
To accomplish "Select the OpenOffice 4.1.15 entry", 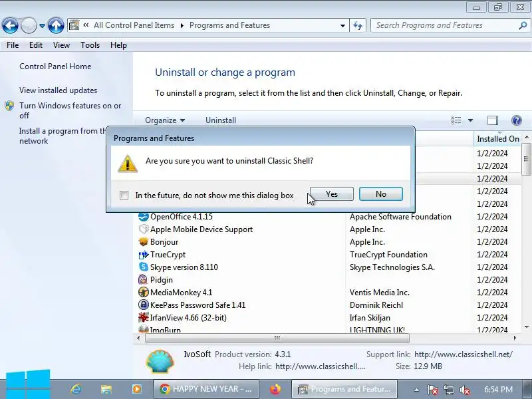I will point(182,217).
